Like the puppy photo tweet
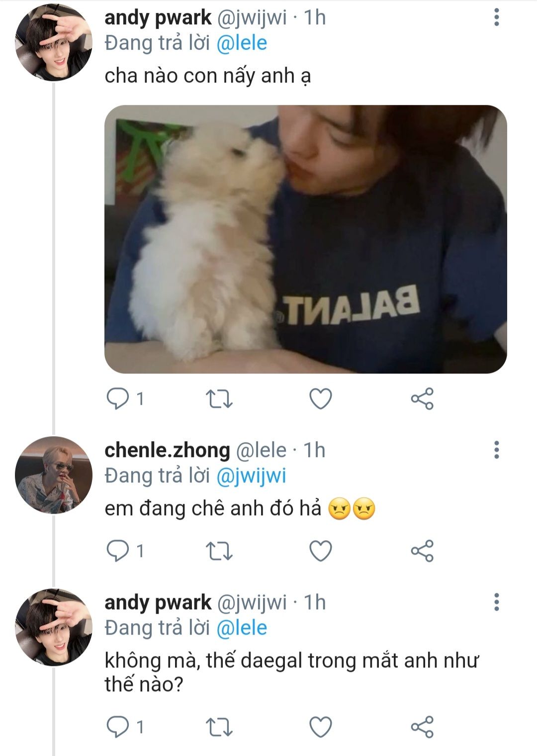537x756 pixels. tap(321, 399)
